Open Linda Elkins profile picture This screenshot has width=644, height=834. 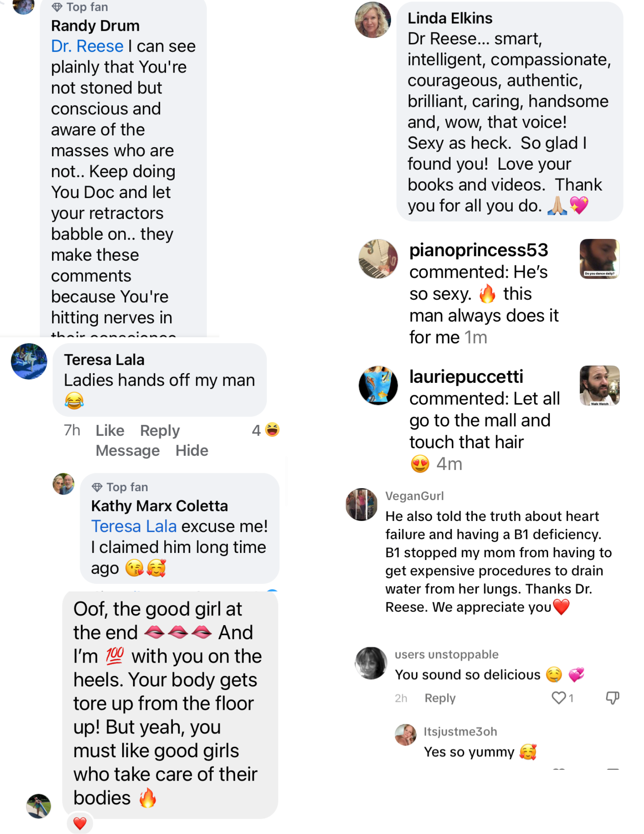coord(373,20)
